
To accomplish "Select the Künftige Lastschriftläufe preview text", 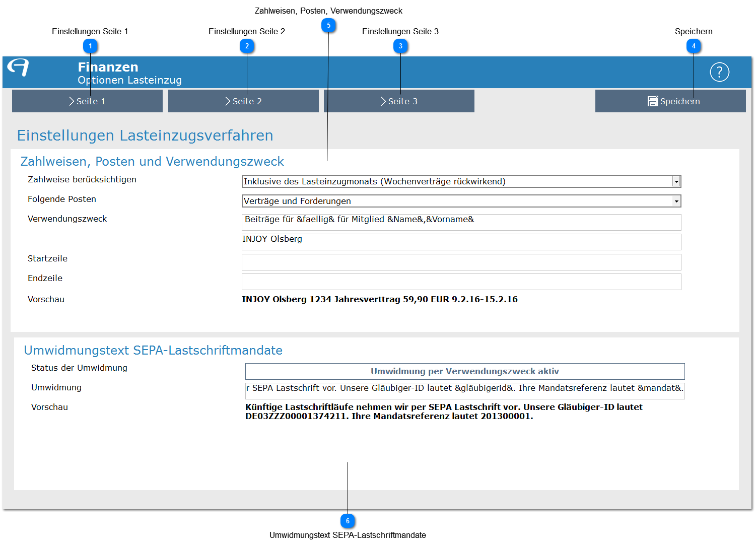I will pos(444,412).
